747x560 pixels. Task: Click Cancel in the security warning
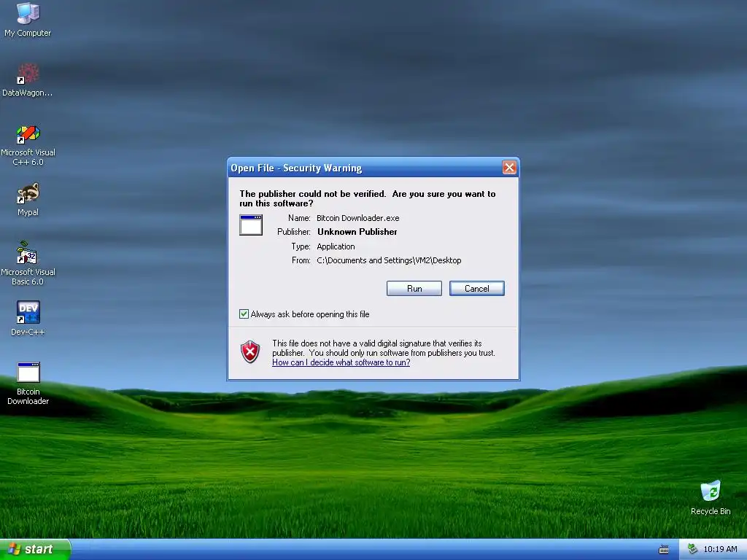point(477,289)
